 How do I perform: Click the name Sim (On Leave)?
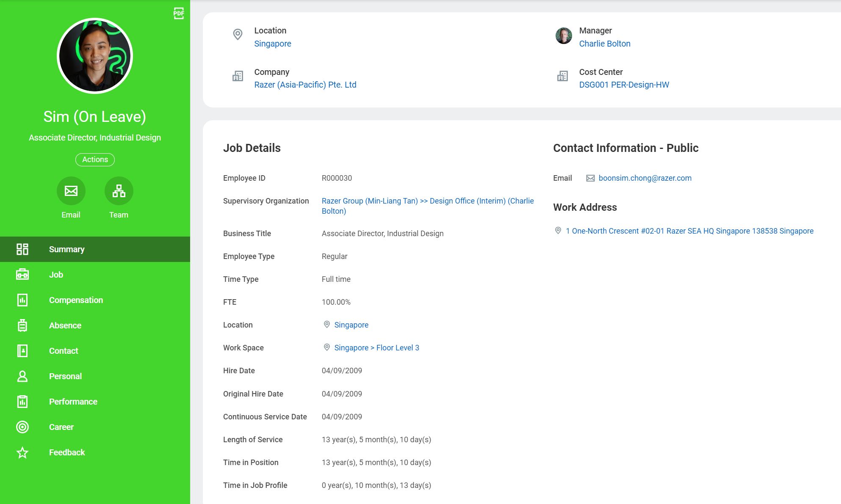95,116
